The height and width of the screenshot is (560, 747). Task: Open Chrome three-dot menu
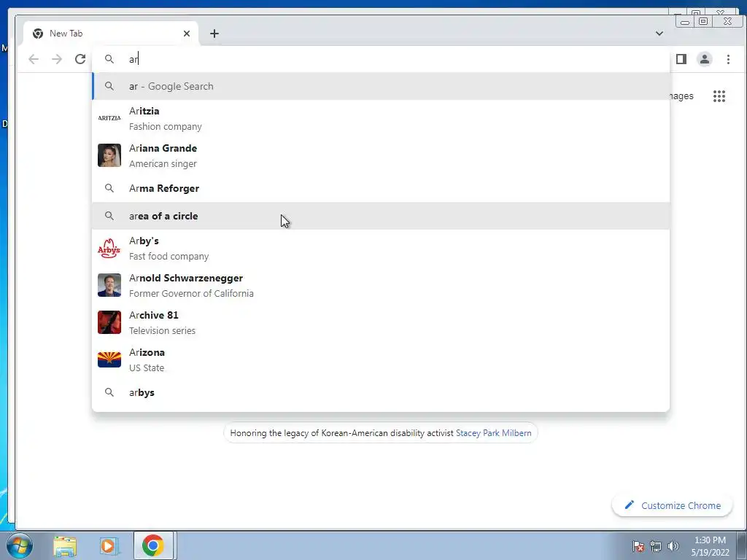pyautogui.click(x=728, y=59)
